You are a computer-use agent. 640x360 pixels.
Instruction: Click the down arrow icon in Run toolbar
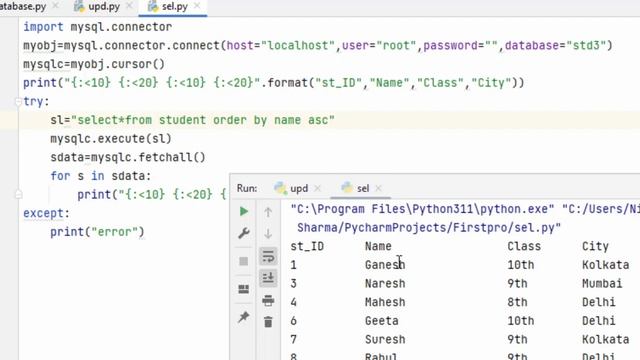pos(268,233)
